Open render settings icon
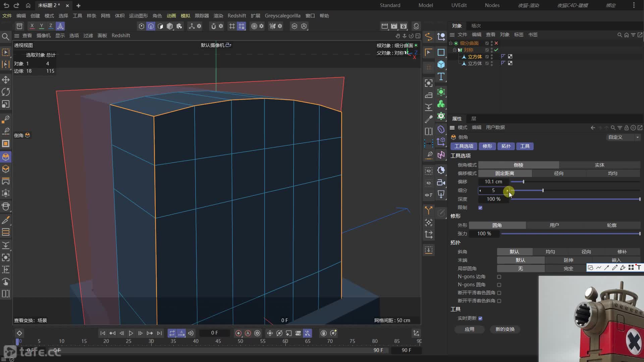Viewport: 644px width, 362px height. [404, 26]
